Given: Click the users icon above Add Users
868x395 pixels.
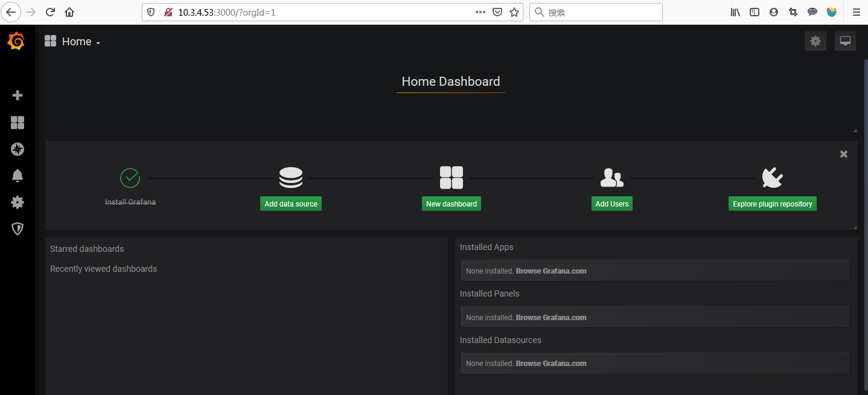Looking at the screenshot, I should pyautogui.click(x=612, y=178).
